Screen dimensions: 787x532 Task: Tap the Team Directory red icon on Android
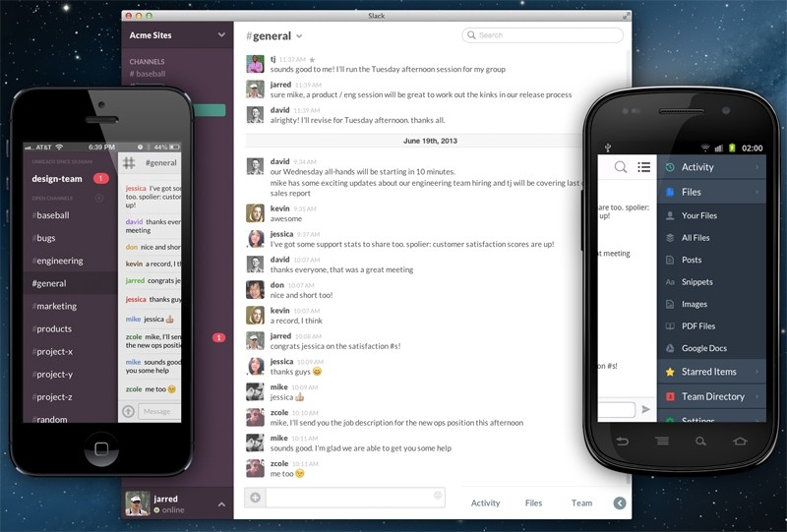pos(670,396)
